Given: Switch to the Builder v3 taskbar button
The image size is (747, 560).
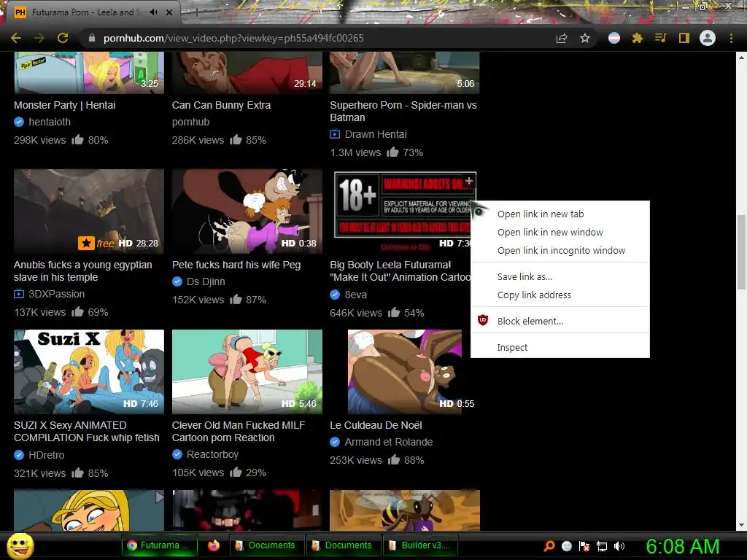Looking at the screenshot, I should [419, 545].
